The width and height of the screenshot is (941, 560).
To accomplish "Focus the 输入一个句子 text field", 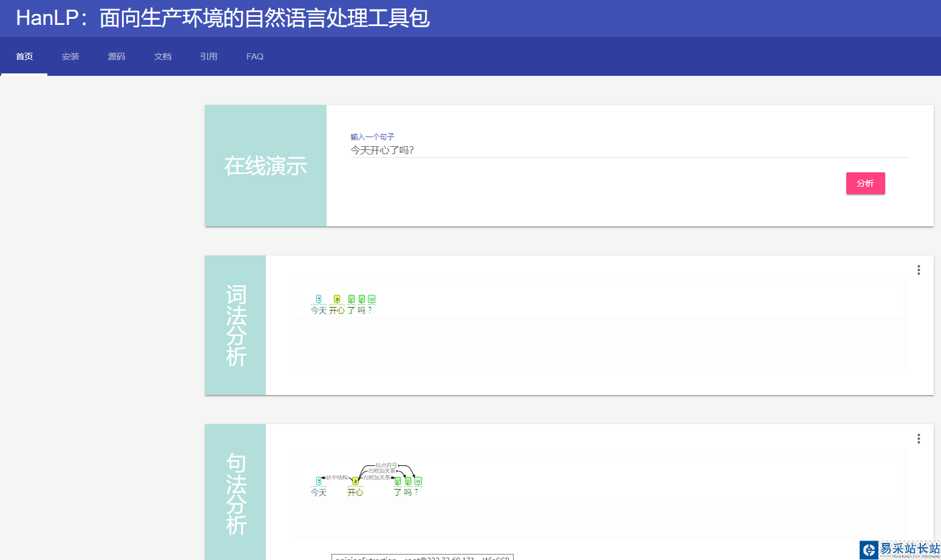I will (x=630, y=150).
